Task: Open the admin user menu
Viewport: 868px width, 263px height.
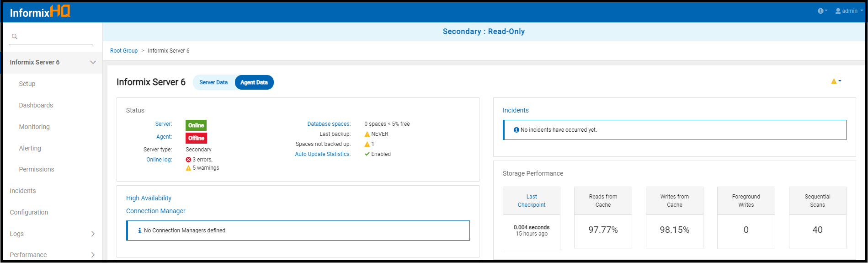Action: coord(849,11)
